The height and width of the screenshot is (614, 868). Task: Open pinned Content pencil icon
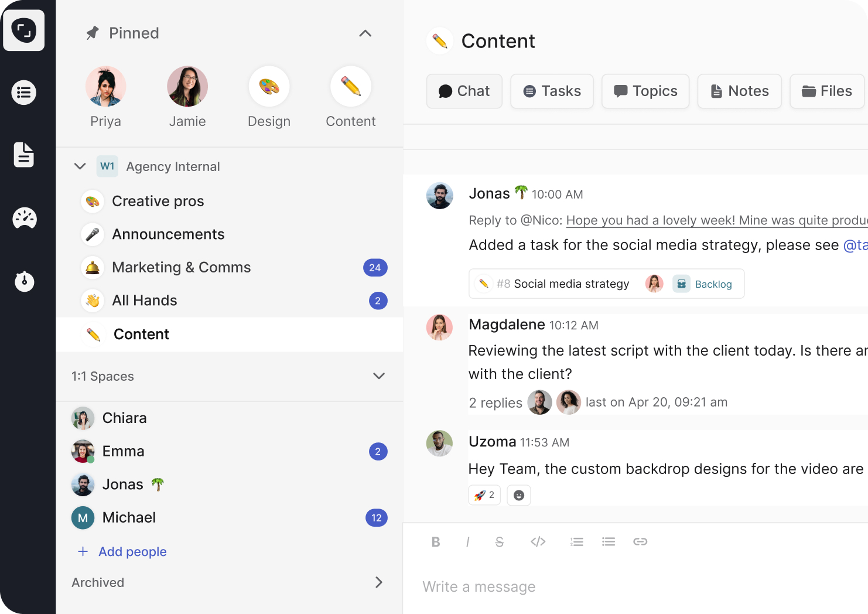tap(351, 86)
